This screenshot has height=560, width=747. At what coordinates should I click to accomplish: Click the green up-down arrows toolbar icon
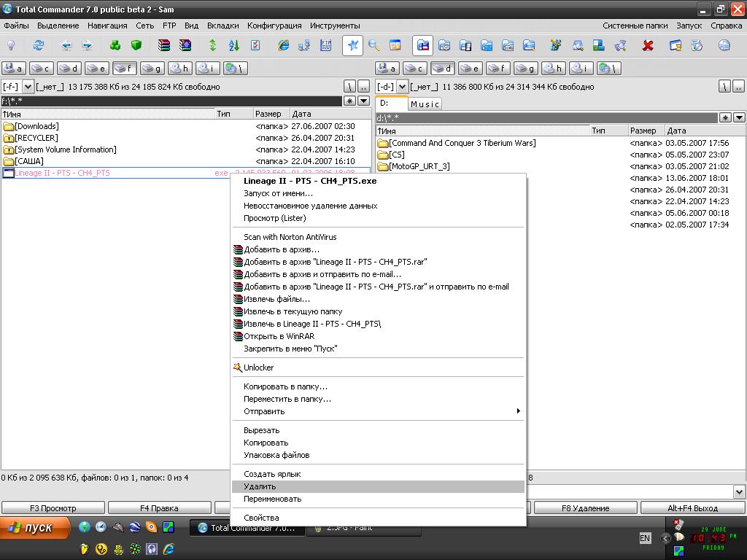point(212,46)
